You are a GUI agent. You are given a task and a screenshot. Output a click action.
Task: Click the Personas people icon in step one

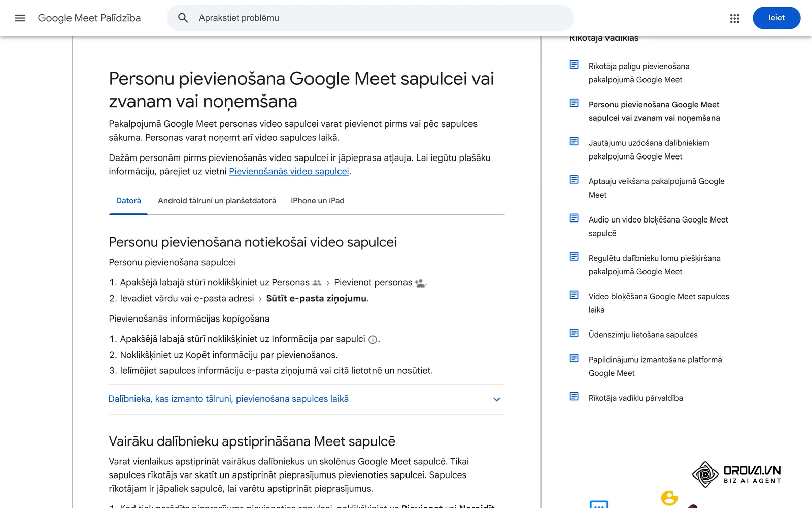pos(317,283)
